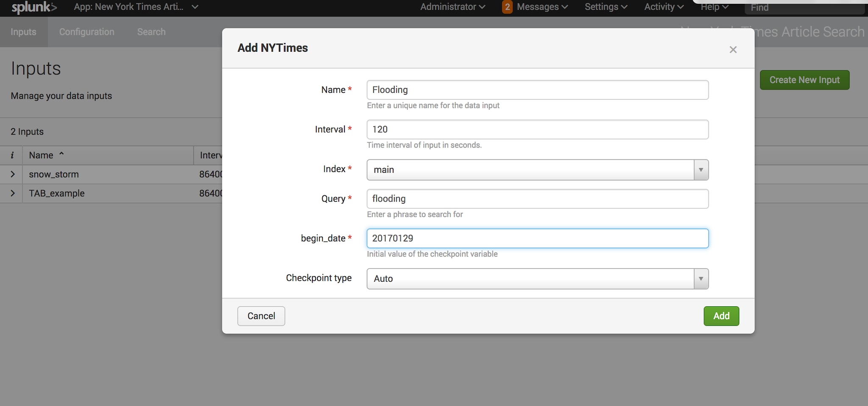Switch to the Configuration tab
This screenshot has height=406, width=868.
86,32
